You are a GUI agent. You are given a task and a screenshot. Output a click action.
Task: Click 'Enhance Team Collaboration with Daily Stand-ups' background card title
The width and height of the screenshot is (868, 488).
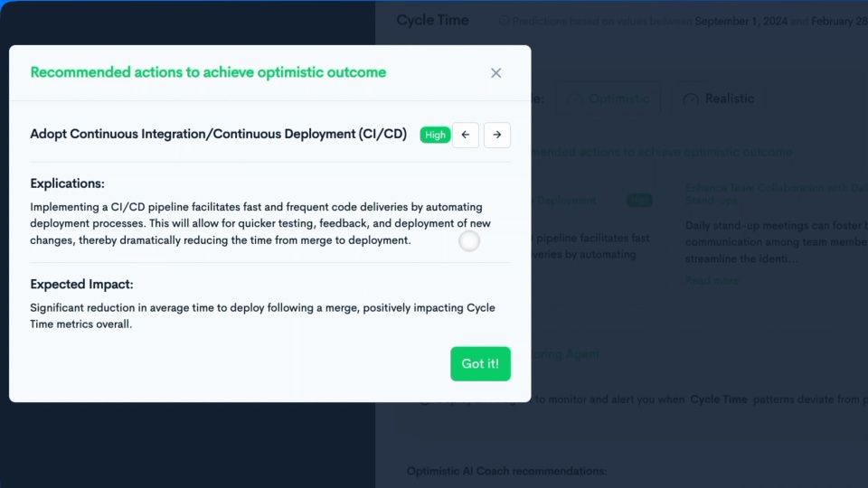tap(776, 194)
